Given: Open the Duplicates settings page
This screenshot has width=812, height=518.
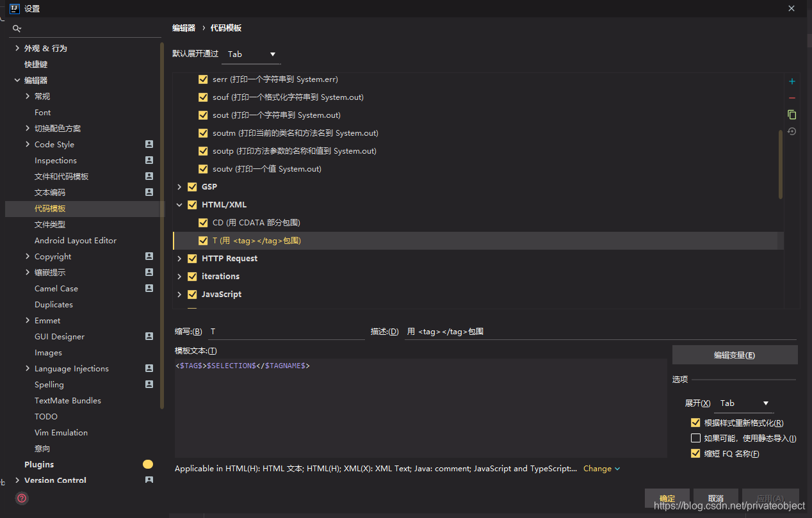Looking at the screenshot, I should click(x=54, y=304).
